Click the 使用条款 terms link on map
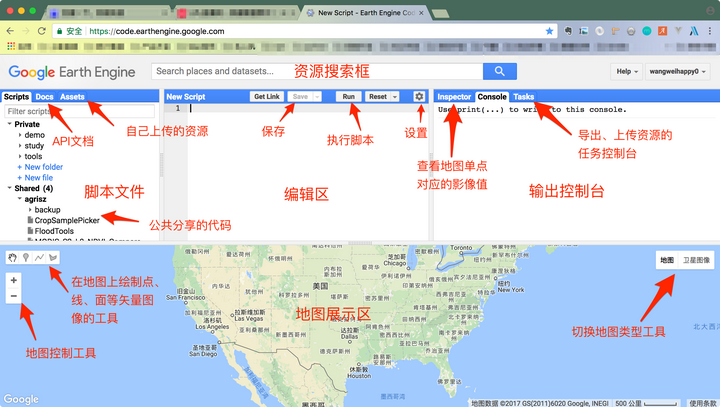Image resolution: width=720 pixels, height=407 pixels. [703, 403]
